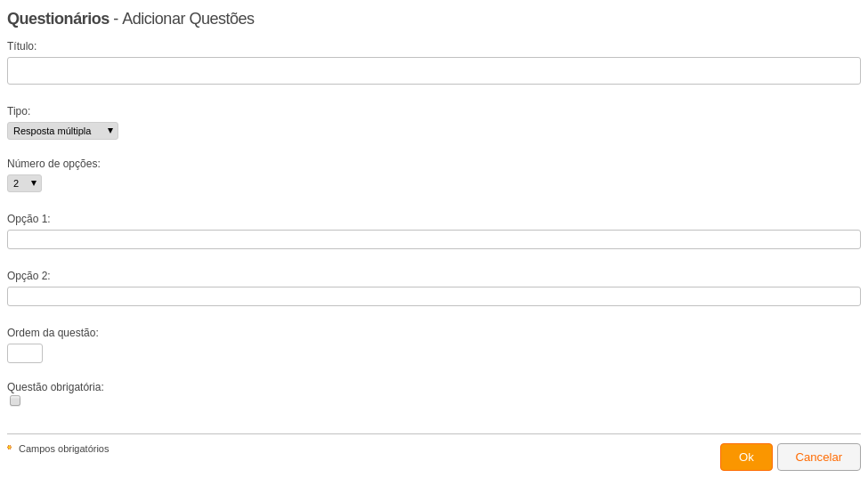Click the Cancelar button
The width and height of the screenshot is (868, 502).
(819, 457)
